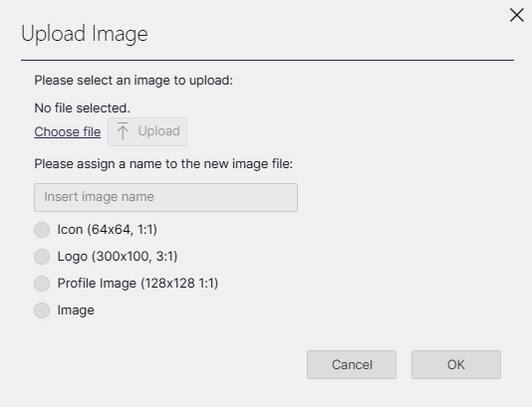Viewport: 532px width, 407px height.
Task: Close the Upload Image dialog
Action: click(x=516, y=15)
